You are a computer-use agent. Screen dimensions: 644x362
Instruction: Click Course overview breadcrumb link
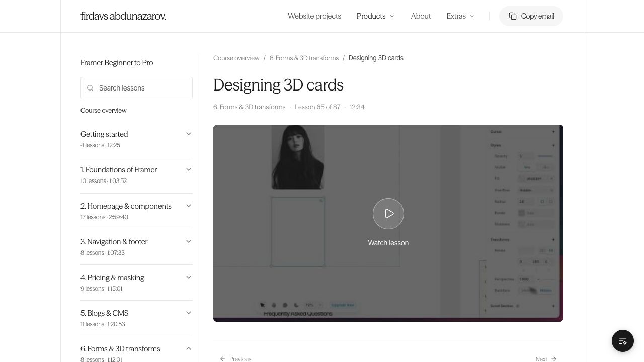tap(236, 58)
